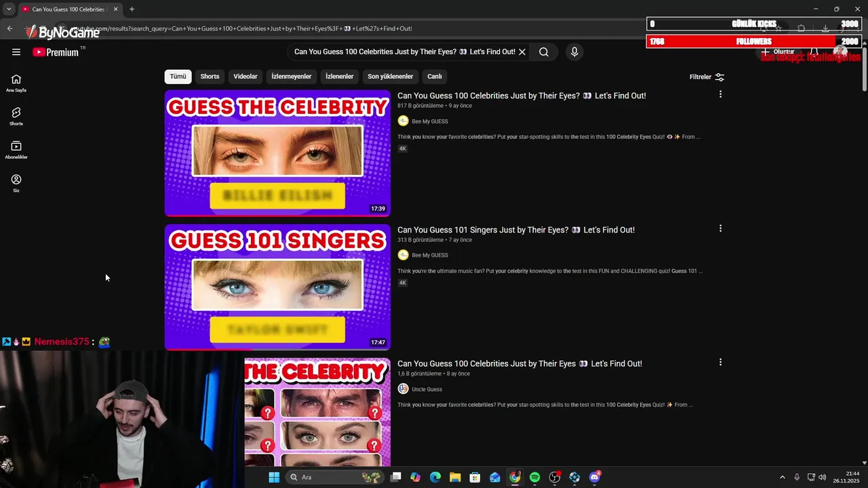Open Shorts from the left sidebar
This screenshot has height=488, width=868.
click(16, 117)
